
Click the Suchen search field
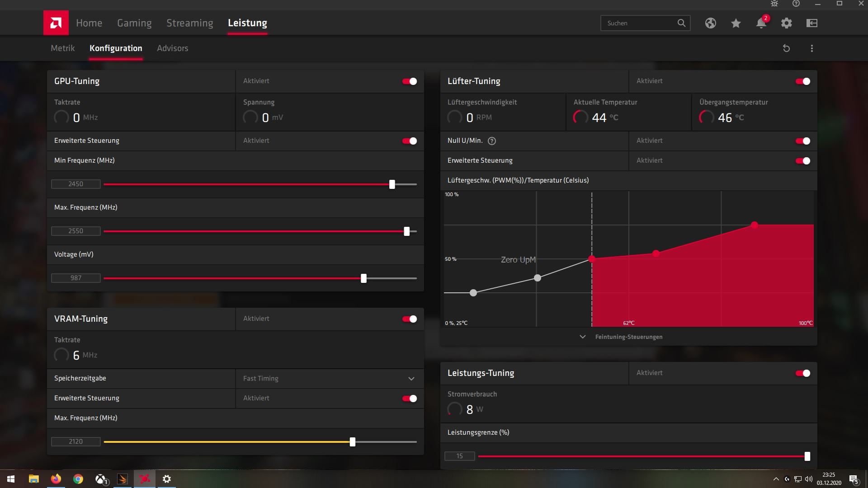(x=638, y=23)
